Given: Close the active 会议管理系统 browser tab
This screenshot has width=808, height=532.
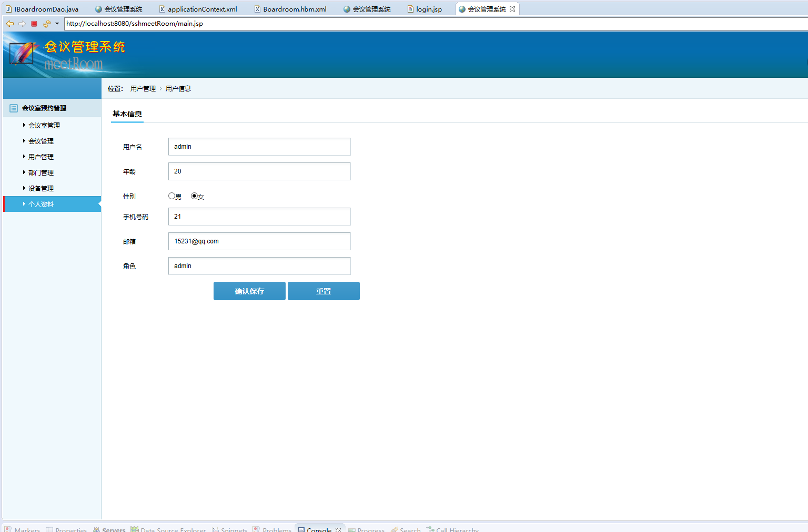Looking at the screenshot, I should tap(512, 9).
